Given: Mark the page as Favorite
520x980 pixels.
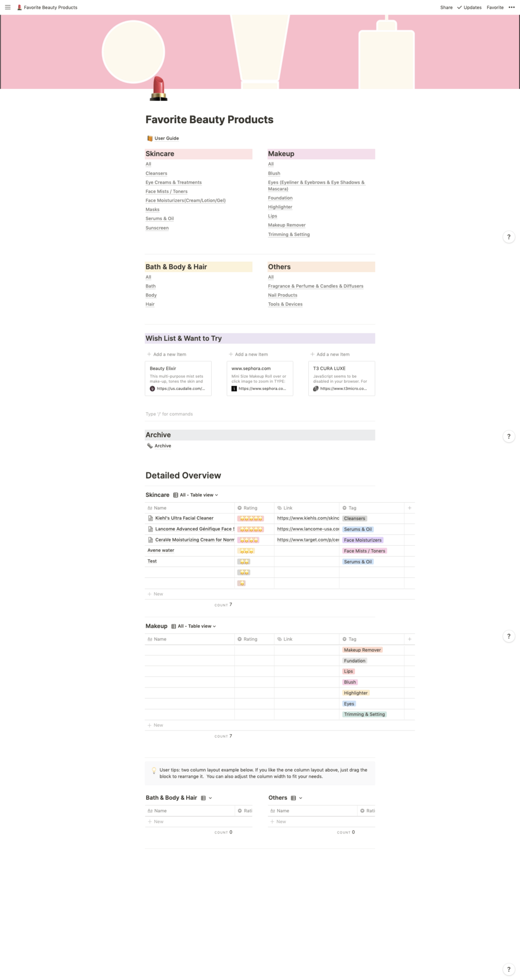Looking at the screenshot, I should pyautogui.click(x=495, y=7).
